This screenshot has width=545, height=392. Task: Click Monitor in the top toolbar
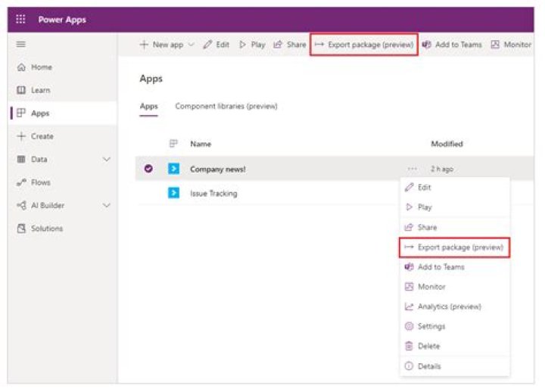click(x=511, y=45)
